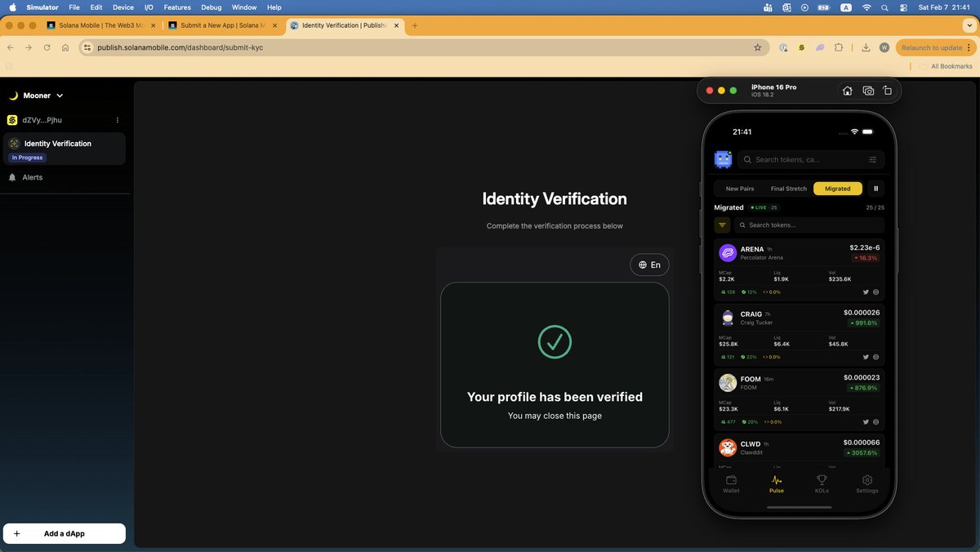
Task: Open the website globe on the FOOM card
Action: point(876,422)
